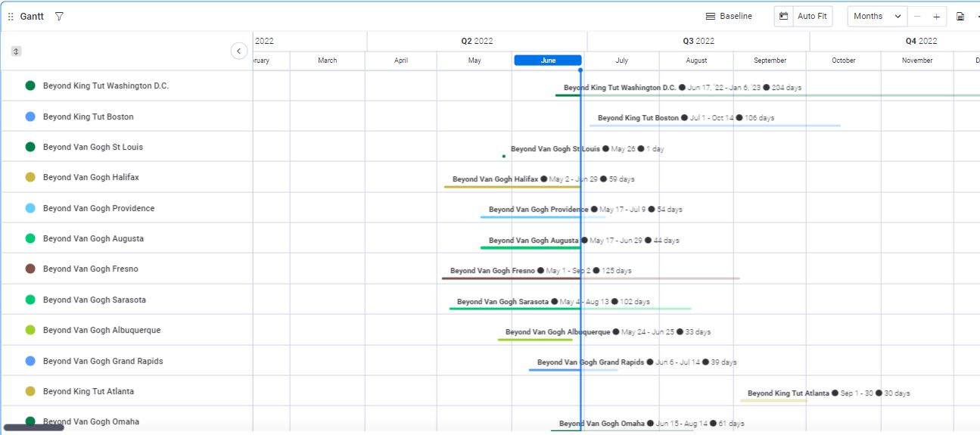Zoom in with the plus button
The height and width of the screenshot is (435, 980).
(936, 16)
